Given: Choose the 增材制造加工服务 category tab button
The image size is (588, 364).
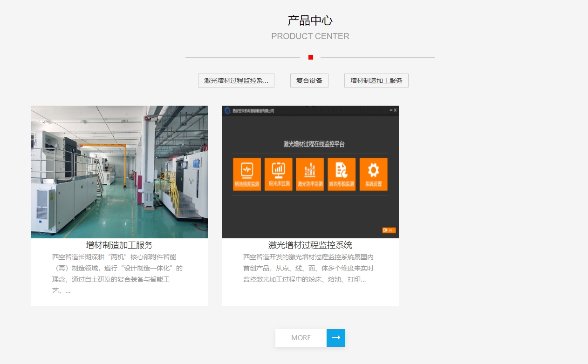Looking at the screenshot, I should [x=376, y=81].
